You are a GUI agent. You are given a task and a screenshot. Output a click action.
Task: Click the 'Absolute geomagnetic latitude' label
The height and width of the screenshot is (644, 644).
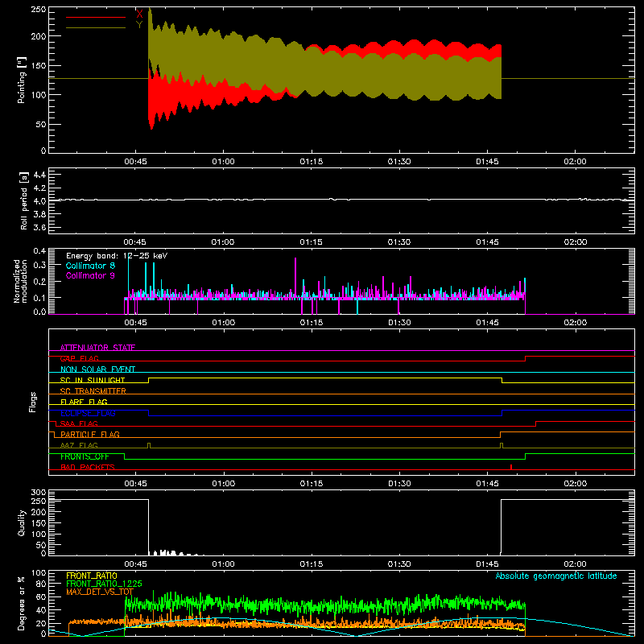pyautogui.click(x=556, y=576)
